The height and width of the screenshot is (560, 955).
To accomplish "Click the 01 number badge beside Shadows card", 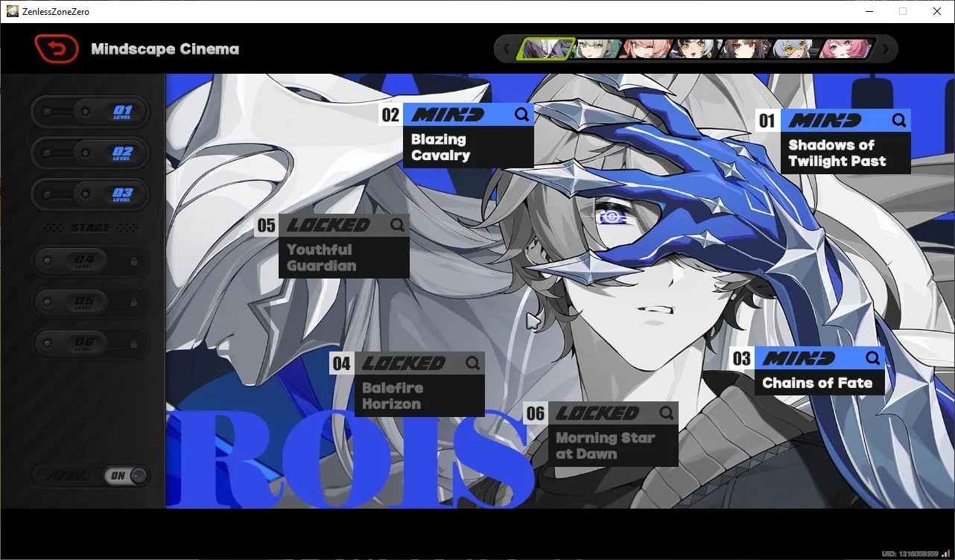I will 767,121.
